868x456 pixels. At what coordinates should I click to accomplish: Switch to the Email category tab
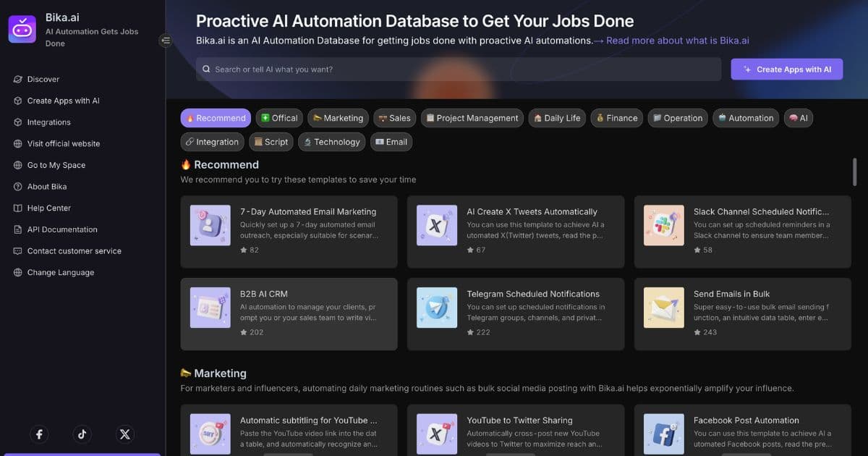(391, 142)
